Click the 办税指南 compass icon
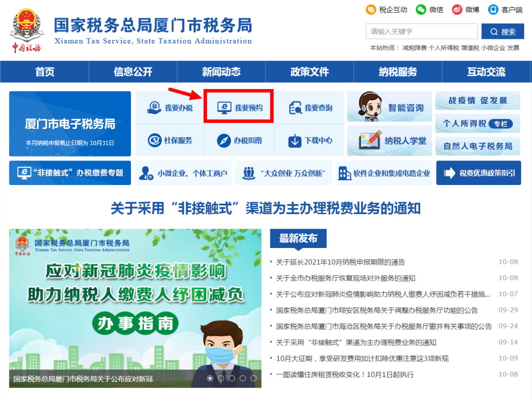This screenshot has width=532, height=400. pyautogui.click(x=224, y=140)
